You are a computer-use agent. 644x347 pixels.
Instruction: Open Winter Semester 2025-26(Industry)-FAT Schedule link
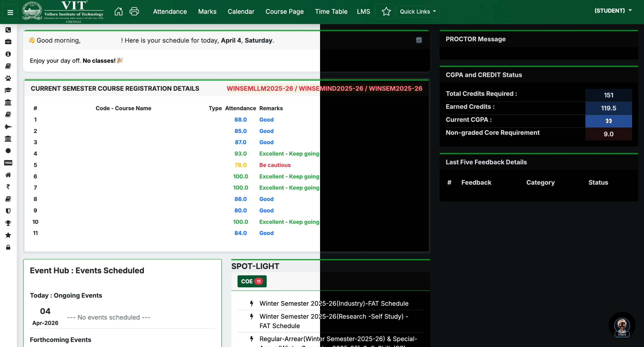(x=334, y=303)
